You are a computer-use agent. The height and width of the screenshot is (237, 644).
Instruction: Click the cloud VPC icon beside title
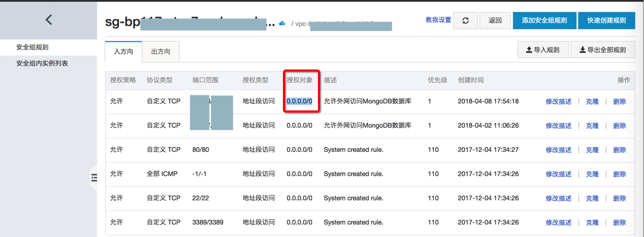pos(282,24)
